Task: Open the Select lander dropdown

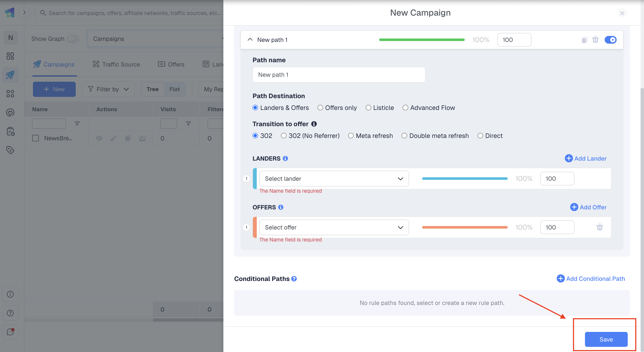Action: (x=334, y=179)
